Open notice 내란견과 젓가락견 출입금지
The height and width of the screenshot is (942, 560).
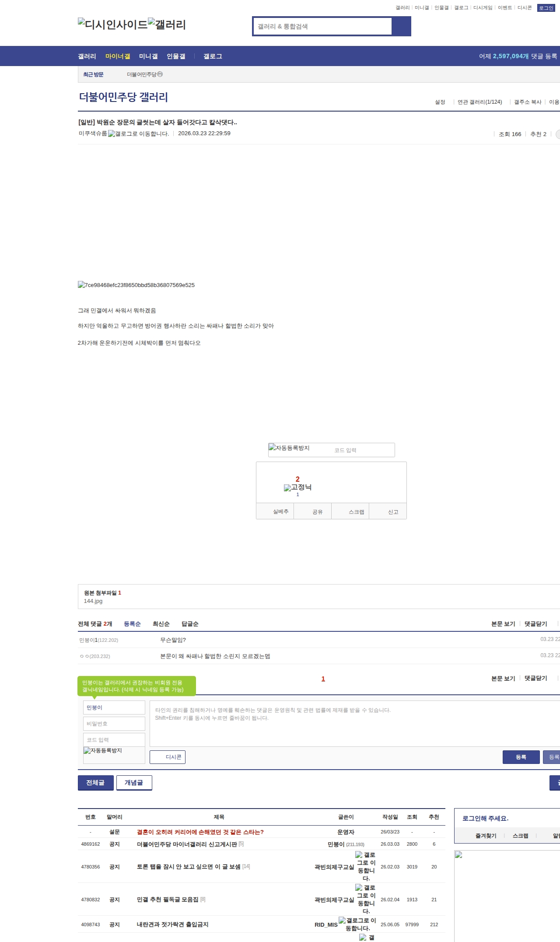tap(173, 924)
